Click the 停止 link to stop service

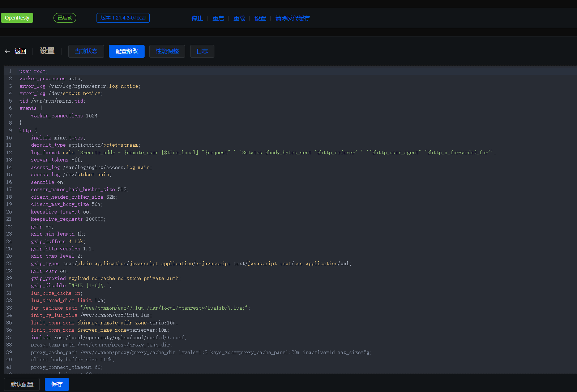197,18
